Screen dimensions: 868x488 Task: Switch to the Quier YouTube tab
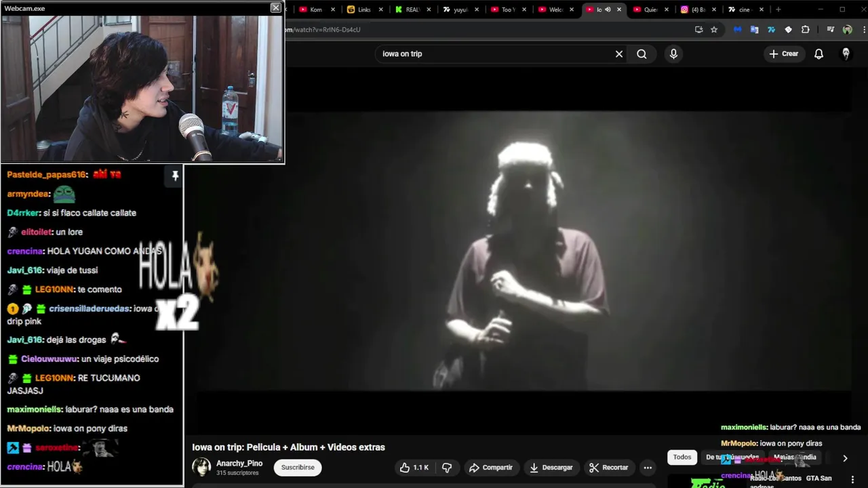click(x=650, y=9)
